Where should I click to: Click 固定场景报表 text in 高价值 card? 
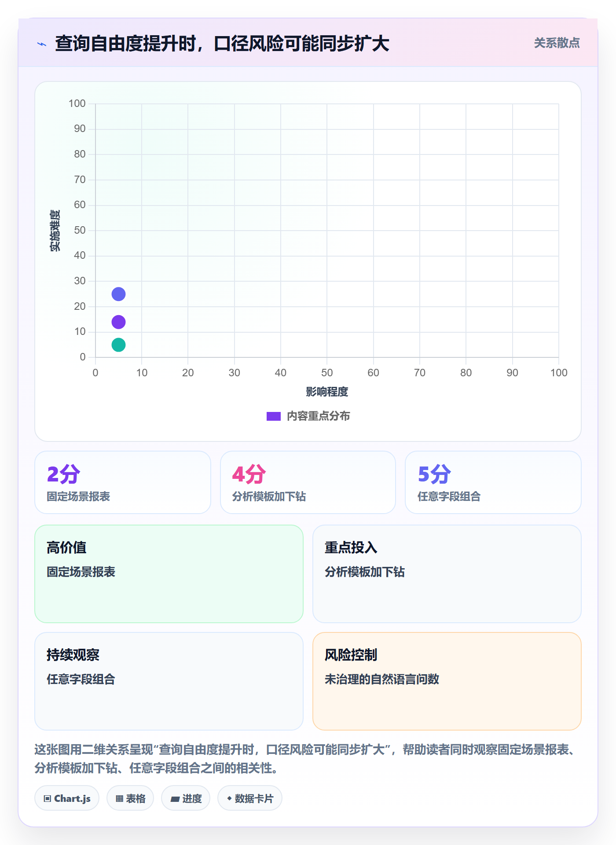point(81,572)
